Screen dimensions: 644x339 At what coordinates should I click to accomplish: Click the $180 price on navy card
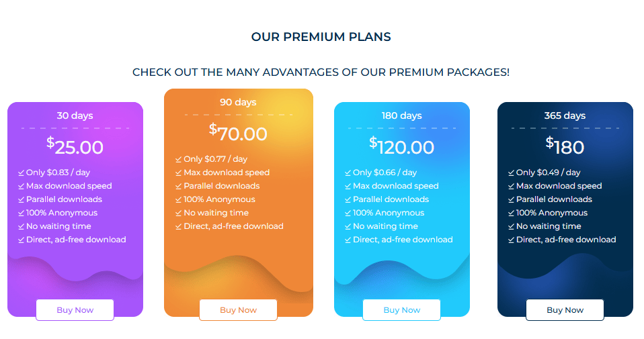coord(565,146)
